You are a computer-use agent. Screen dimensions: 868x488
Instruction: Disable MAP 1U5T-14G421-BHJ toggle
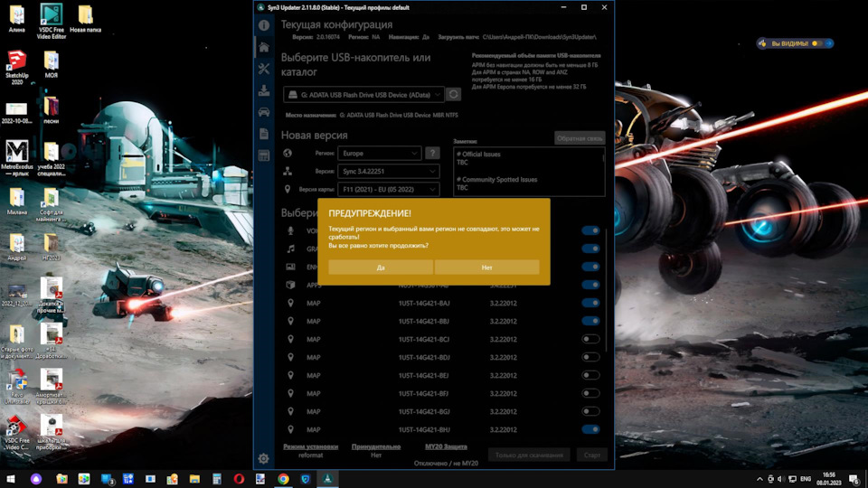pyautogui.click(x=590, y=429)
